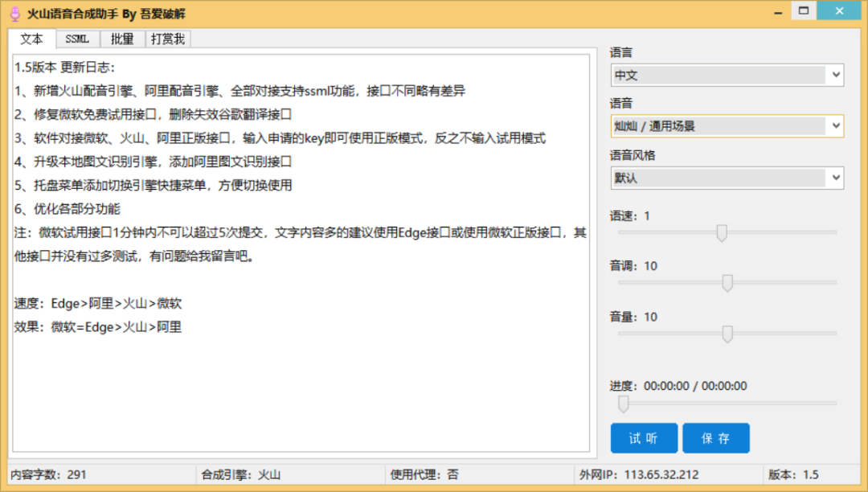Click the 语速 slider handle

tap(722, 233)
